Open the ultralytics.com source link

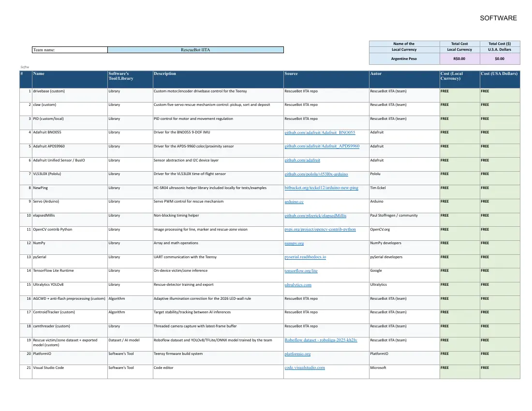click(297, 284)
